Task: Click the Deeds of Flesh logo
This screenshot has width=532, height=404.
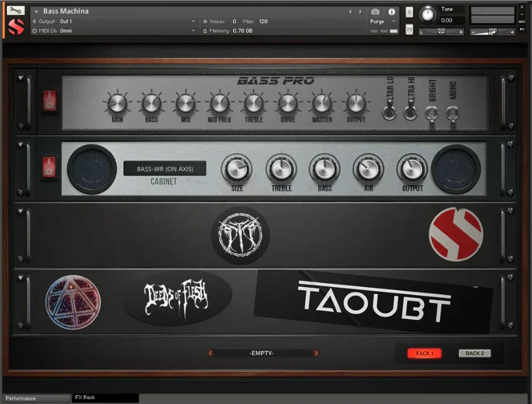Action: [x=177, y=299]
